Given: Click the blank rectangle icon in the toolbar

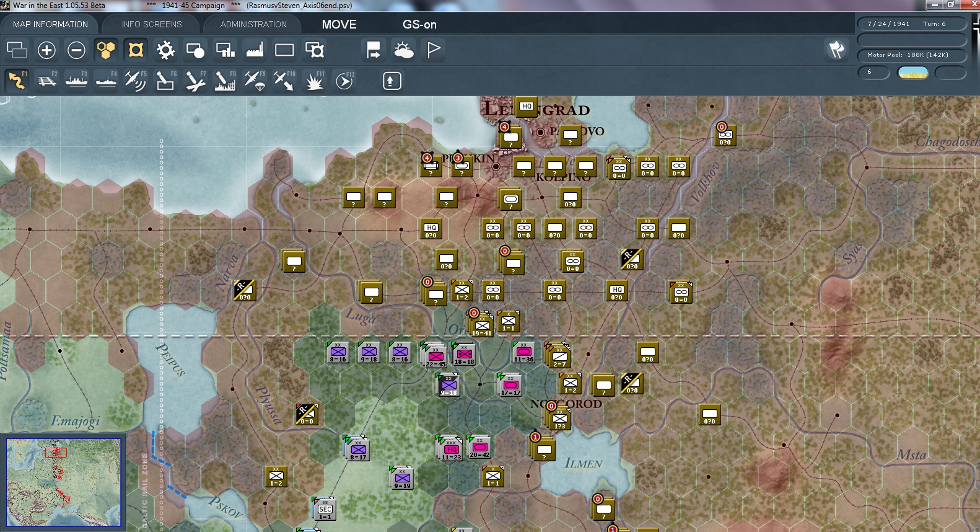Looking at the screenshot, I should [284, 50].
